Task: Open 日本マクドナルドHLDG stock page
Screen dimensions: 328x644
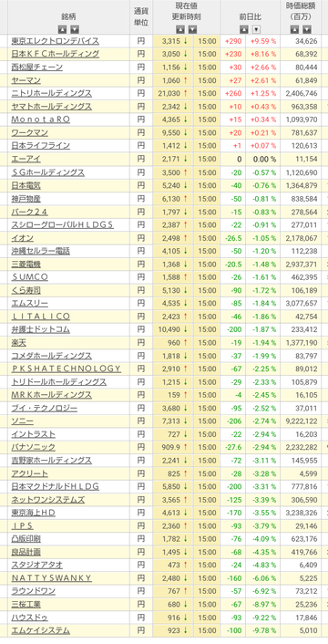Action: tap(55, 487)
